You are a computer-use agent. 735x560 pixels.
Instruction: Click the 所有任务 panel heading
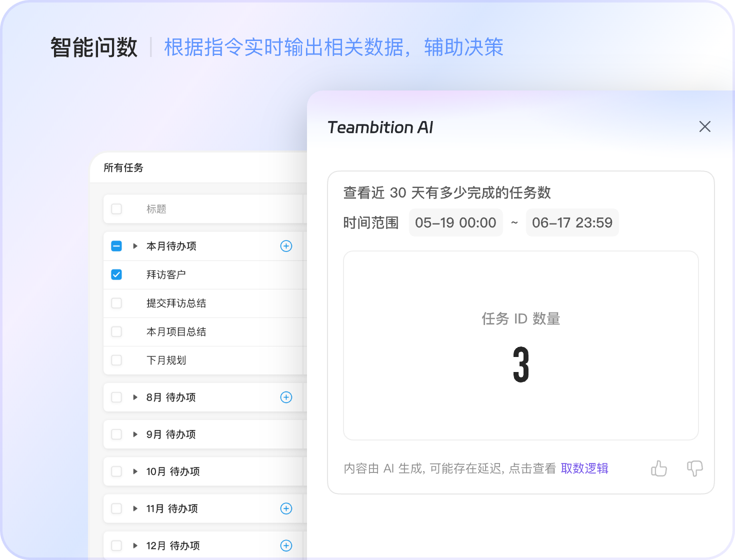(123, 167)
